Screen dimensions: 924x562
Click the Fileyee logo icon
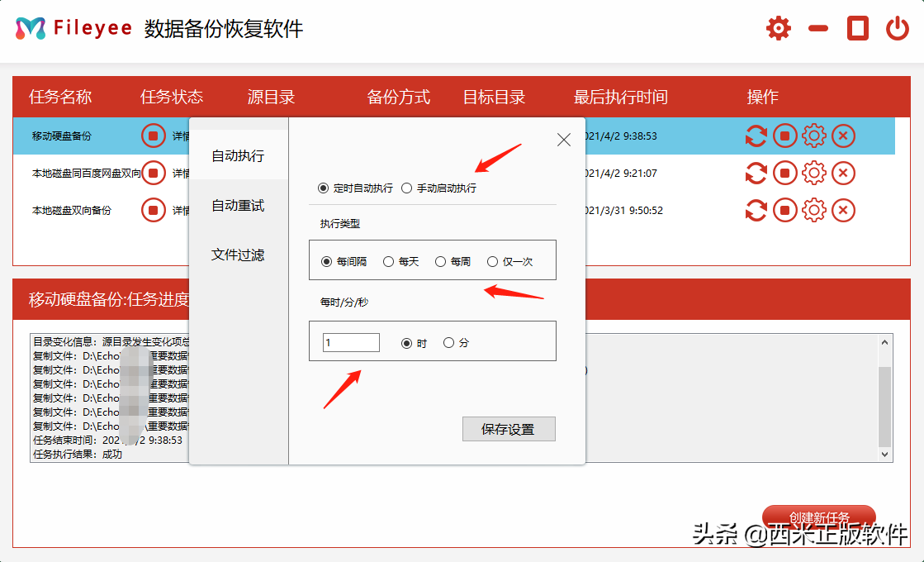tap(30, 28)
